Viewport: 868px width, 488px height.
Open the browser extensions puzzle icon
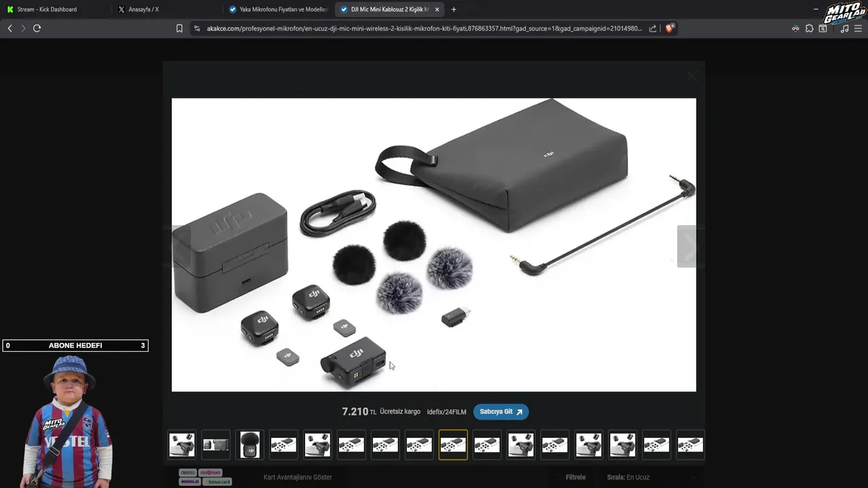click(809, 28)
